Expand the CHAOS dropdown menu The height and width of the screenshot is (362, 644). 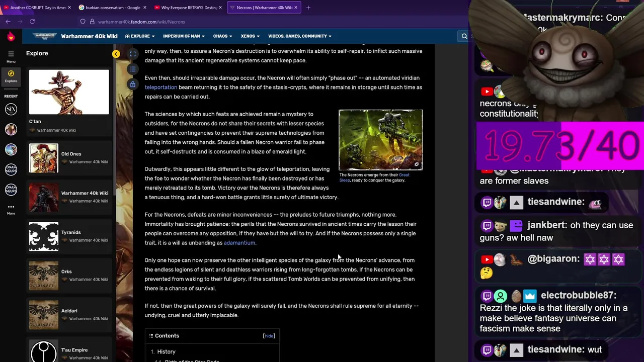(222, 36)
